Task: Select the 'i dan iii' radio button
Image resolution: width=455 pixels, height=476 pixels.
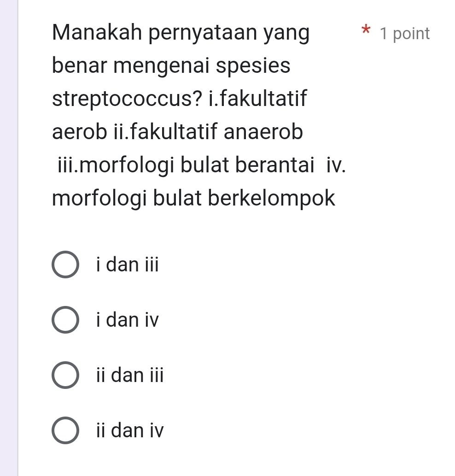Action: coord(64,265)
